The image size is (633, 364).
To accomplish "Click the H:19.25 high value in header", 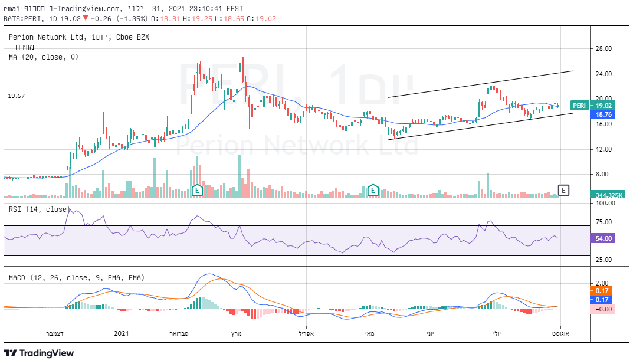I will 196,18.
